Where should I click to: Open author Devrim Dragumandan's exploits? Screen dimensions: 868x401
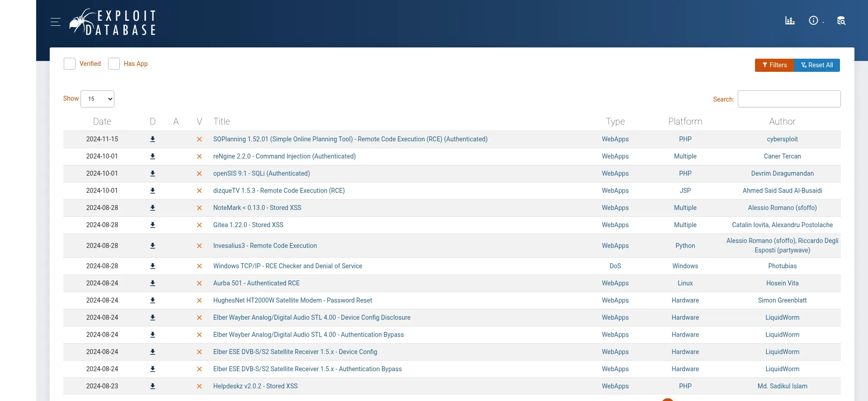click(x=783, y=174)
